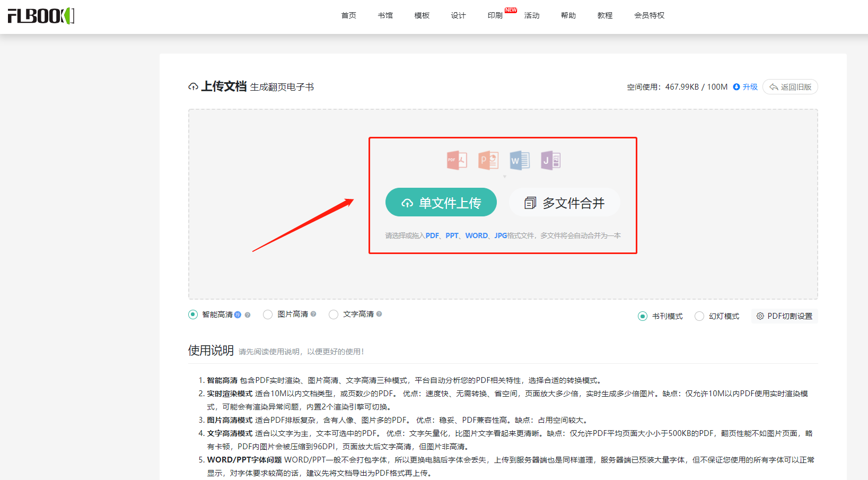Click the JPG file type icon
Viewport: 868px width, 480px height.
[x=551, y=160]
